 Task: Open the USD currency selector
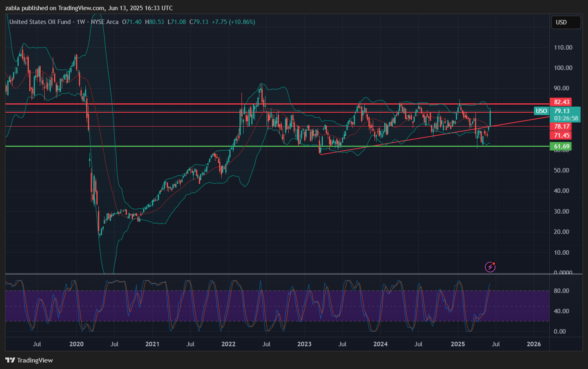point(565,22)
